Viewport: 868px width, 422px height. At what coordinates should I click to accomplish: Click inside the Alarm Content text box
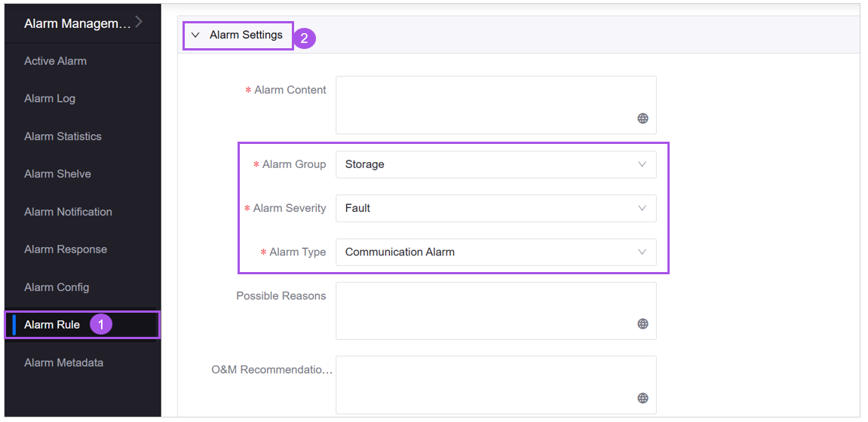pos(483,98)
